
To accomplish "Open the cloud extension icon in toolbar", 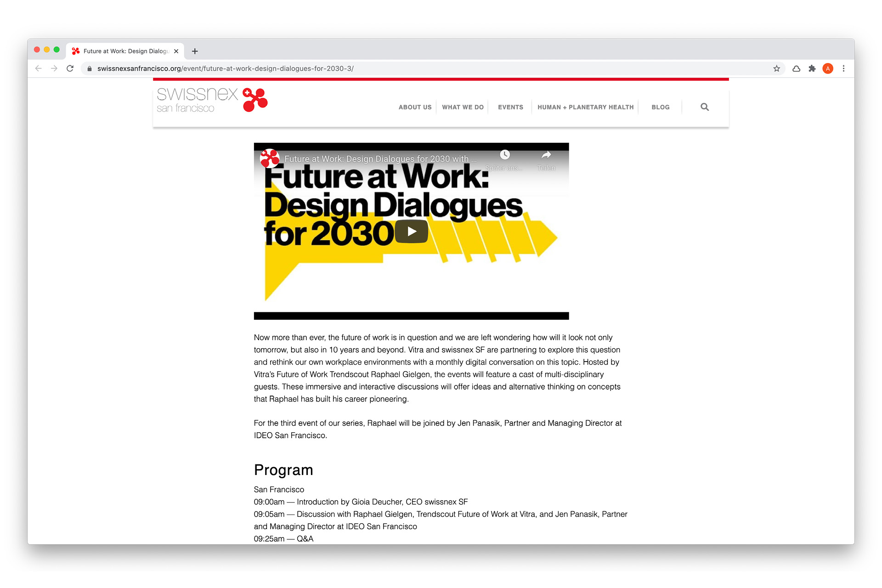I will (796, 68).
